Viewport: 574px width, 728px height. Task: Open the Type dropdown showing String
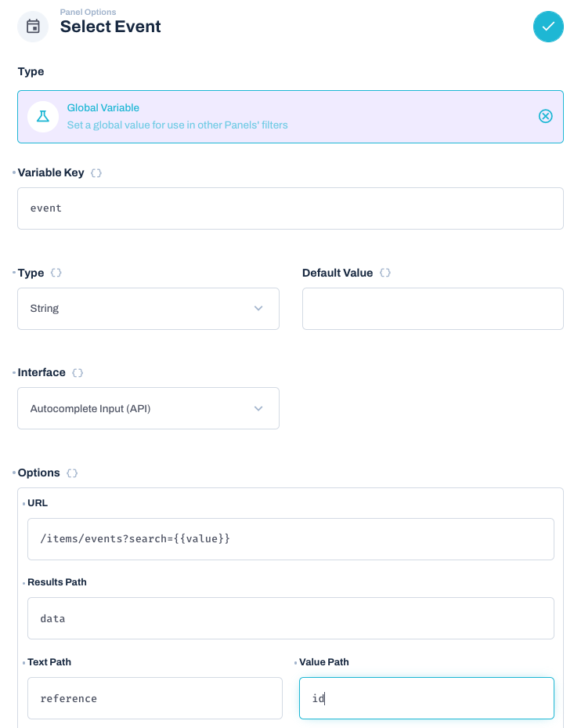148,308
